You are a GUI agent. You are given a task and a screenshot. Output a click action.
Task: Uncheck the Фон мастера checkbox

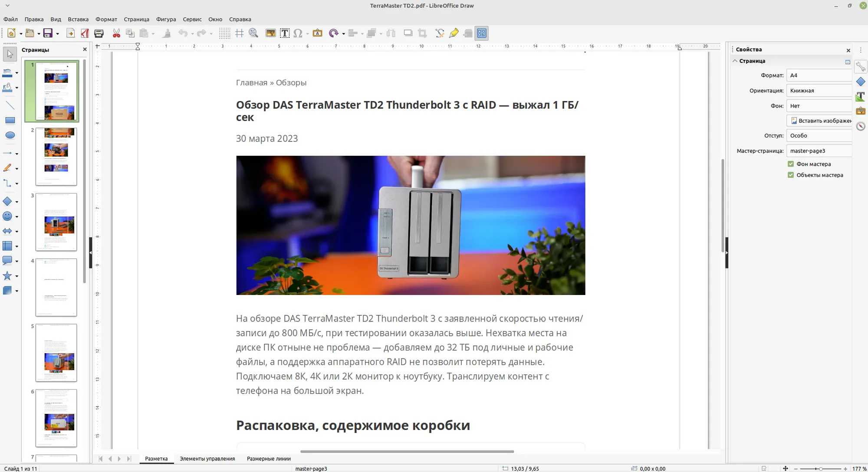pos(791,164)
